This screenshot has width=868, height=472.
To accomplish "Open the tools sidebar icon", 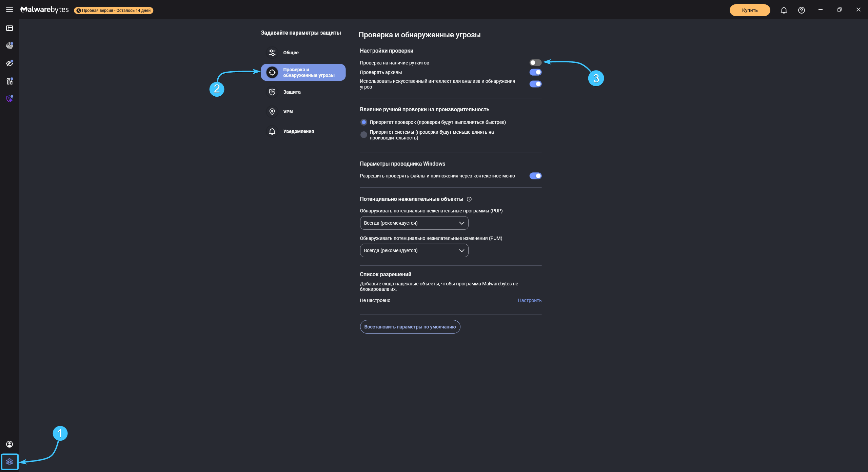I will 9,81.
